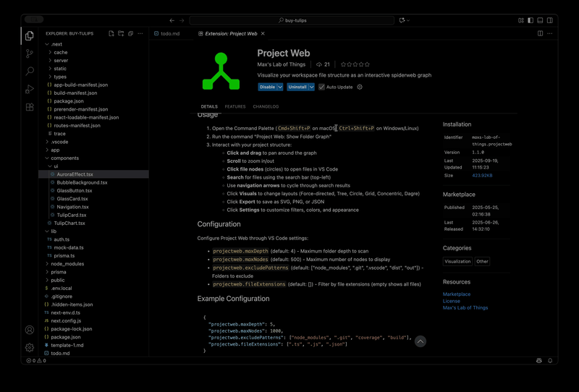Toggle the bottom panel icon
The width and height of the screenshot is (579, 392).
pyautogui.click(x=540, y=20)
